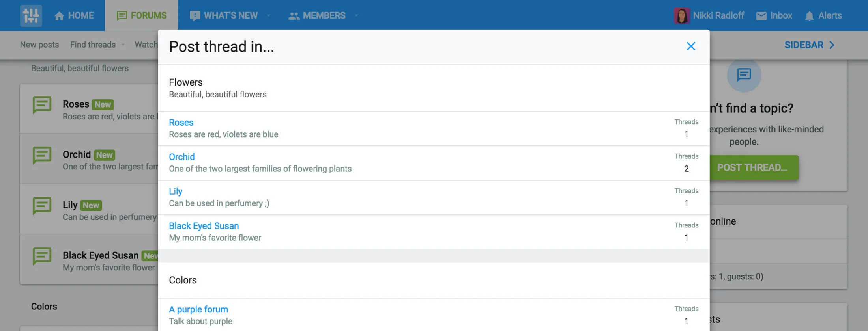
Task: Open Nikki Radloff's profile avatar
Action: pyautogui.click(x=681, y=16)
